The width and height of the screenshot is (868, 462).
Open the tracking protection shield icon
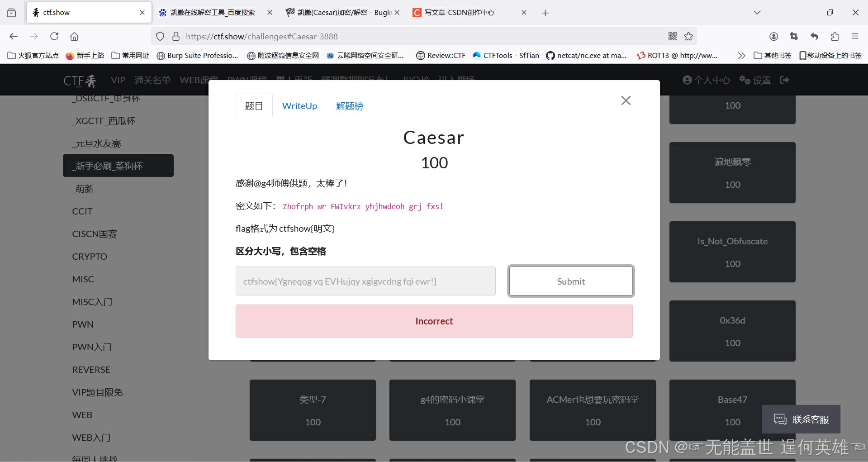[x=160, y=36]
